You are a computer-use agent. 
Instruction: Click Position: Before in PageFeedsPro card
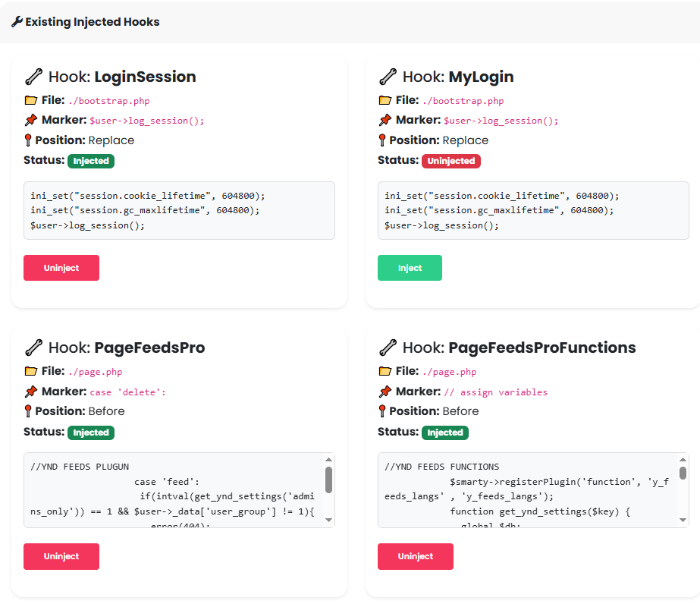click(80, 411)
